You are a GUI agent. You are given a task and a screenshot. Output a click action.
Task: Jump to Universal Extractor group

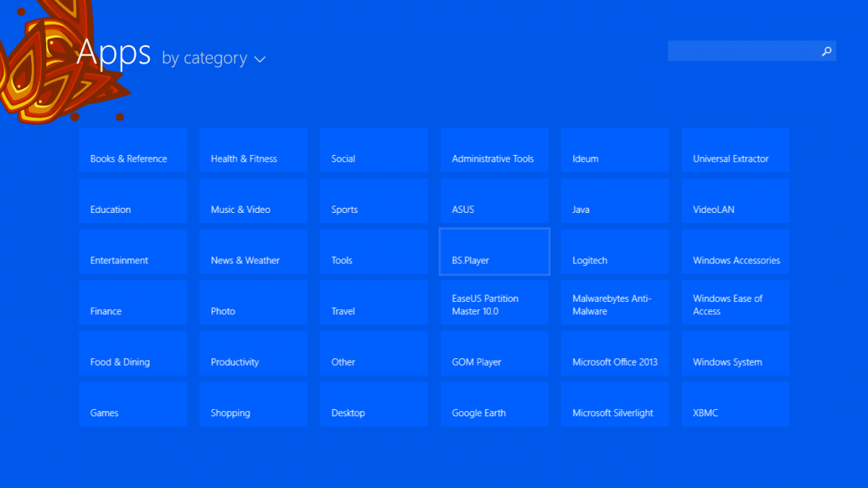click(x=736, y=150)
